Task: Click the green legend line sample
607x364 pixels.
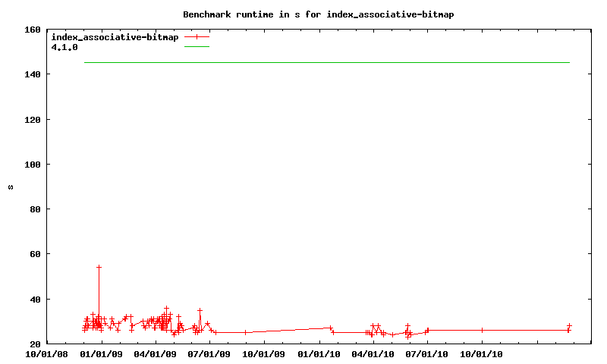Action: coord(197,46)
